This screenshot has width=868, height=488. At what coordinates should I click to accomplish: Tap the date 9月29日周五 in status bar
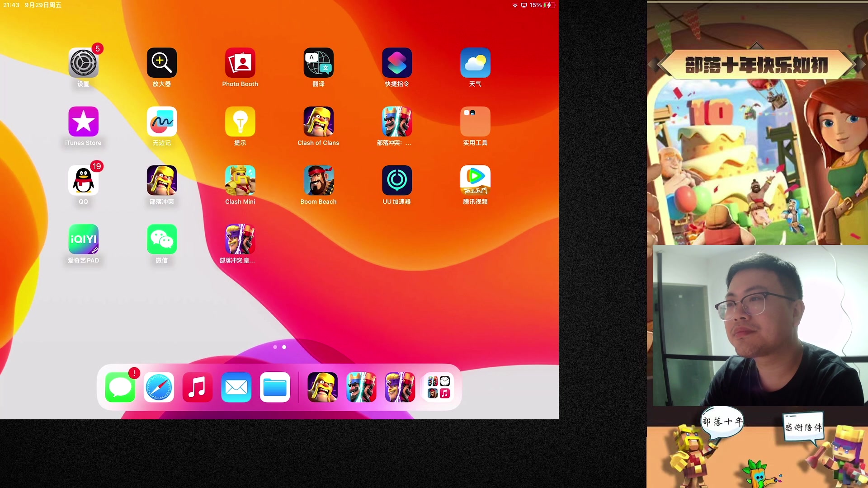[x=43, y=5]
